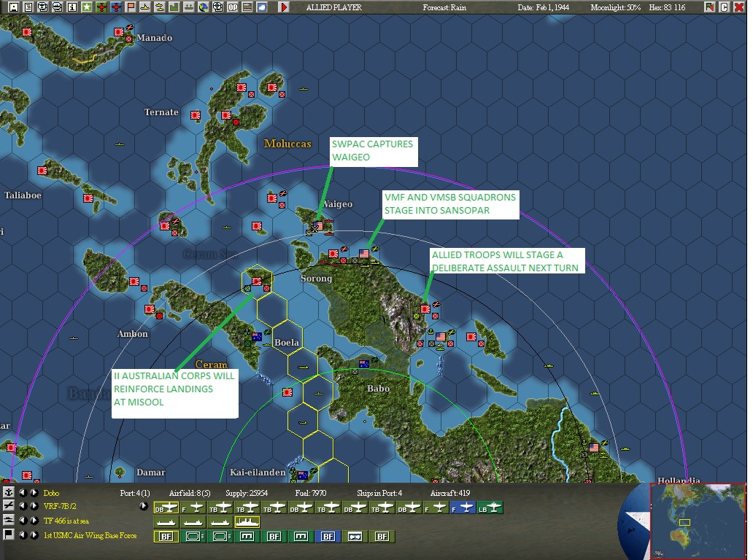The image size is (753, 560).
Task: Click the red plane on blue icon
Action: pyautogui.click(x=116, y=7)
